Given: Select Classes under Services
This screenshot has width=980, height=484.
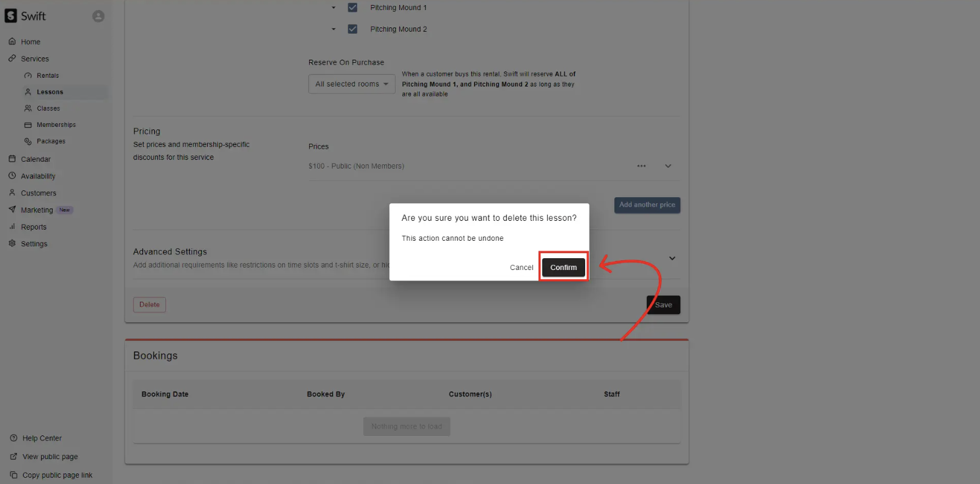Looking at the screenshot, I should pyautogui.click(x=49, y=108).
